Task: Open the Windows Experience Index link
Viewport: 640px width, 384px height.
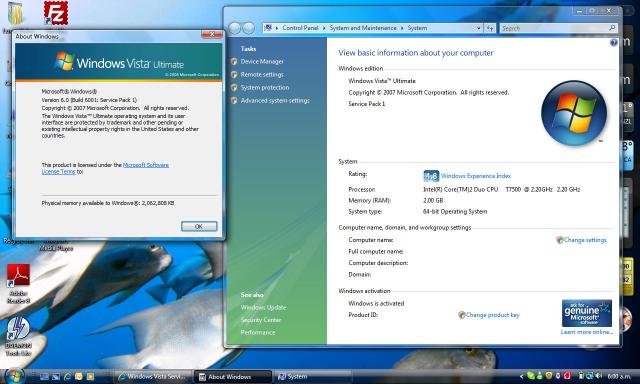Action: (x=476, y=176)
